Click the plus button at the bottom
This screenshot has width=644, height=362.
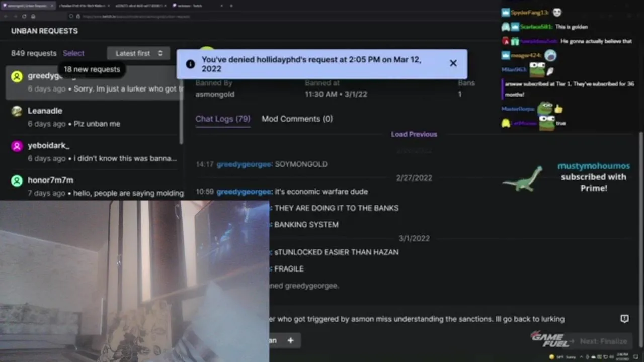coord(290,340)
